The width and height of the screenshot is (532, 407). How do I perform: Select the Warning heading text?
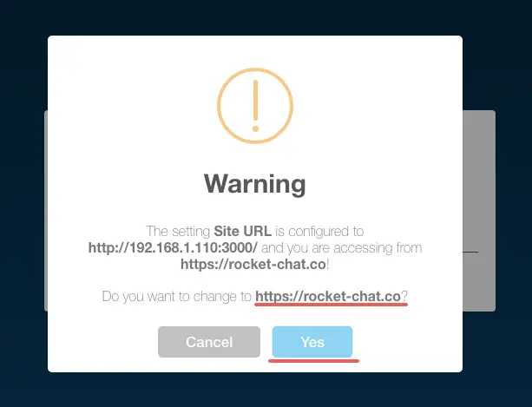255,183
